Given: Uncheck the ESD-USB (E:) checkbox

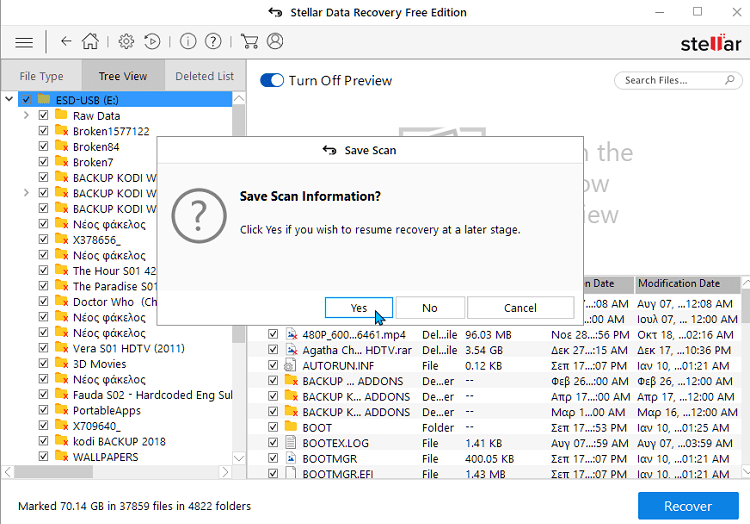Looking at the screenshot, I should tap(26, 99).
